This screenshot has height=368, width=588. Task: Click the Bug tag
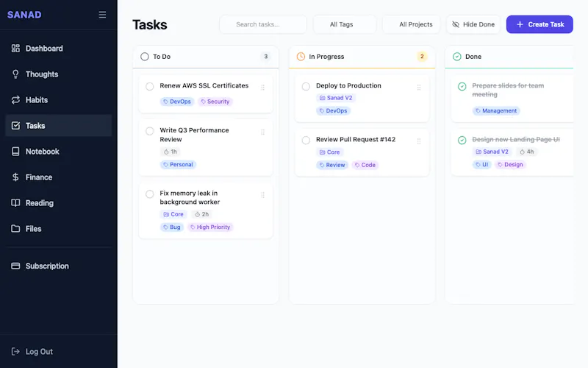tap(172, 227)
